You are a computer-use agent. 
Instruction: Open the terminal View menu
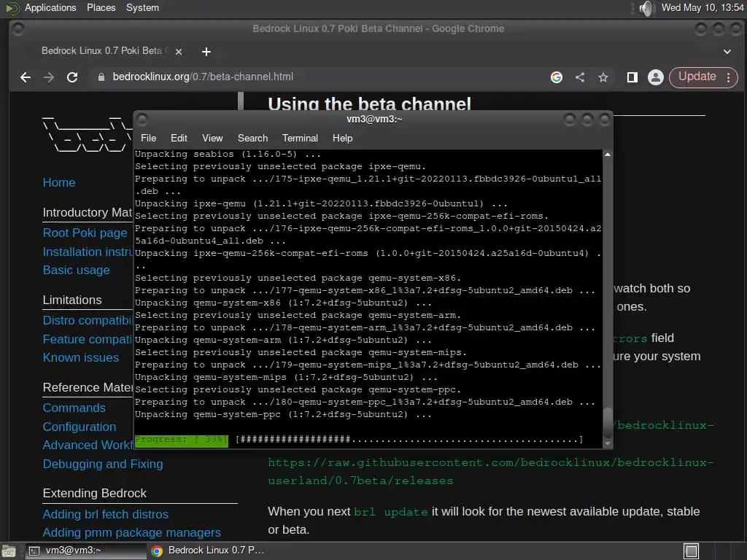[212, 138]
